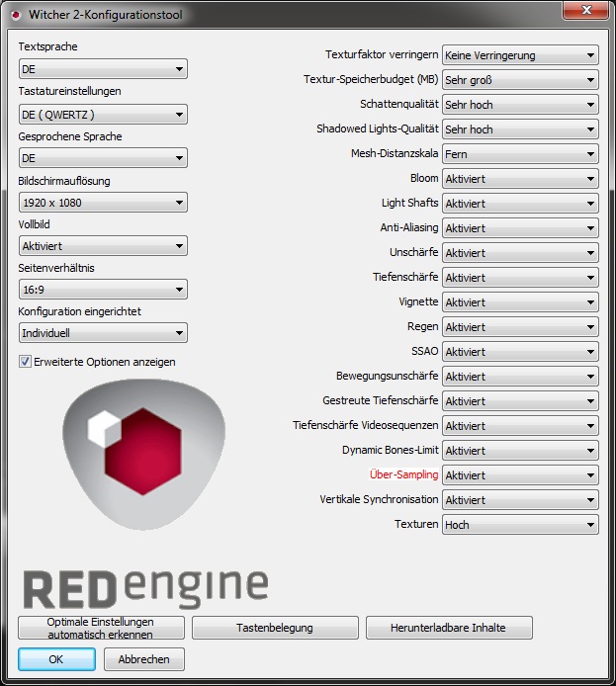Click Herunterladbare Inhalte button
This screenshot has width=616, height=686.
(449, 628)
